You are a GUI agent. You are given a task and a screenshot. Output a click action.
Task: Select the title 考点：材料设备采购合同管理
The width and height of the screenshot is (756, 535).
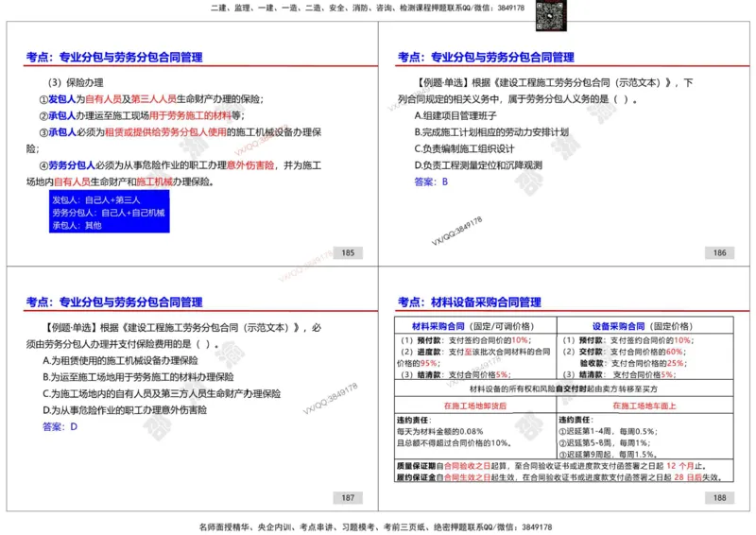pyautogui.click(x=469, y=302)
